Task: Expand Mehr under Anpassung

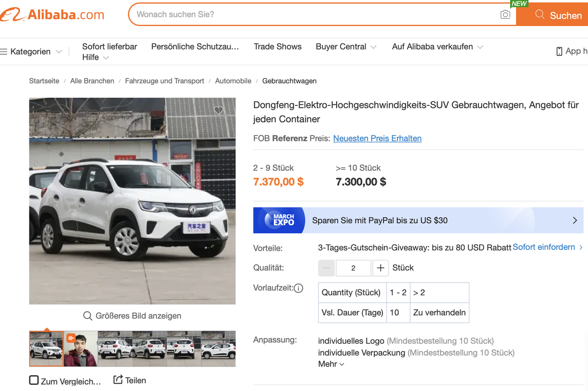Action: tap(331, 364)
